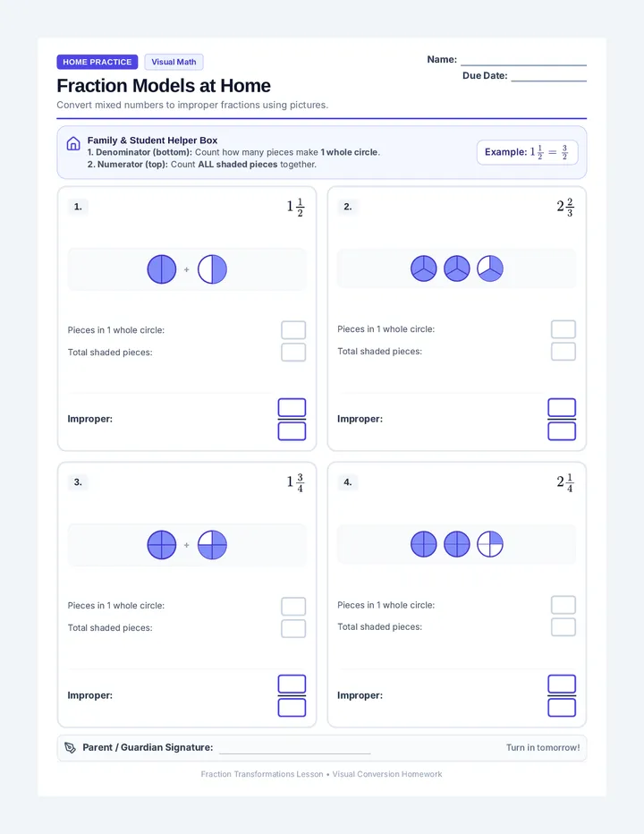
Task: Select the fully shaded circle in problem 1
Action: coord(162,269)
